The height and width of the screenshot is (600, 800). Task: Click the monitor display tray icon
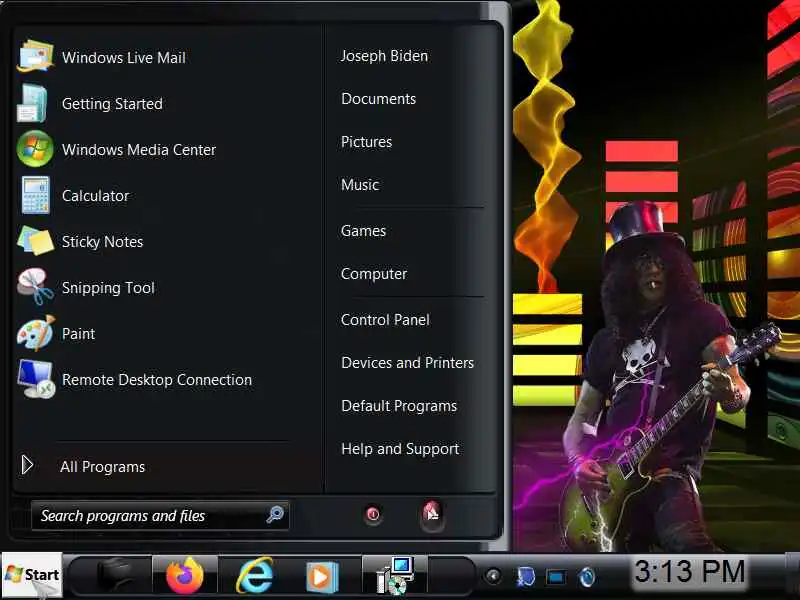click(556, 577)
